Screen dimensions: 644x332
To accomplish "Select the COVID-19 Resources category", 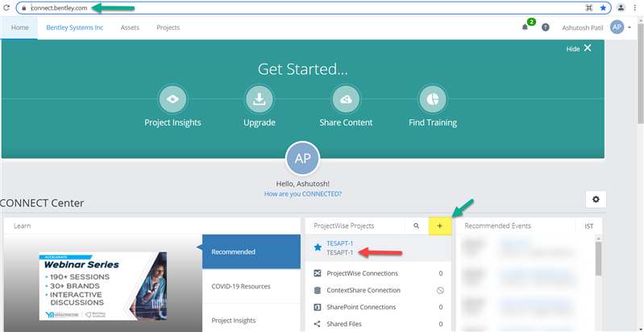I will [251, 286].
